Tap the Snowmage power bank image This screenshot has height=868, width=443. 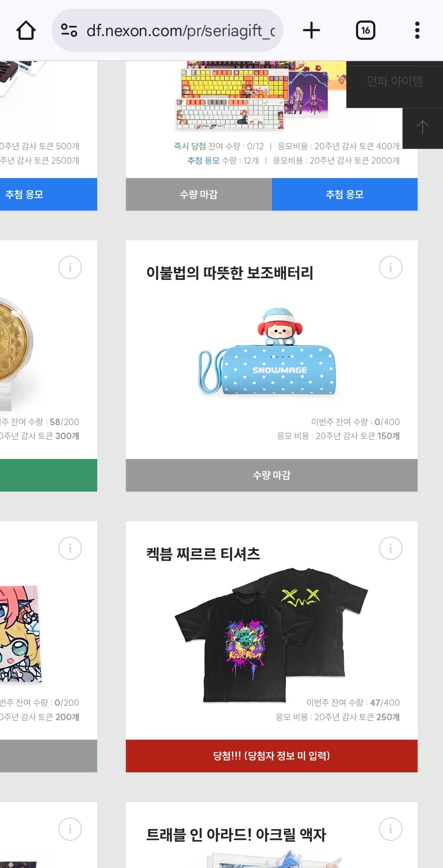click(x=267, y=351)
